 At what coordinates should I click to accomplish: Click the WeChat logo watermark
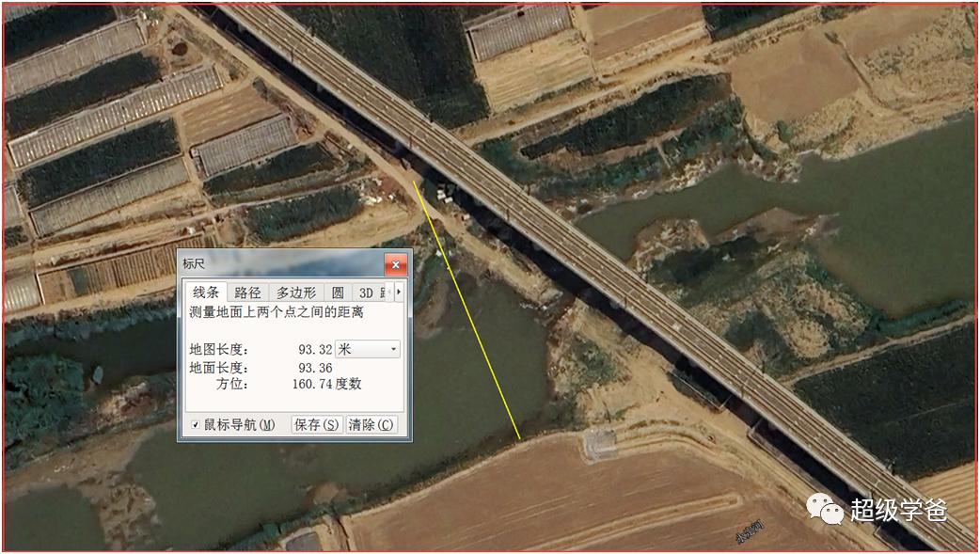coord(825,508)
